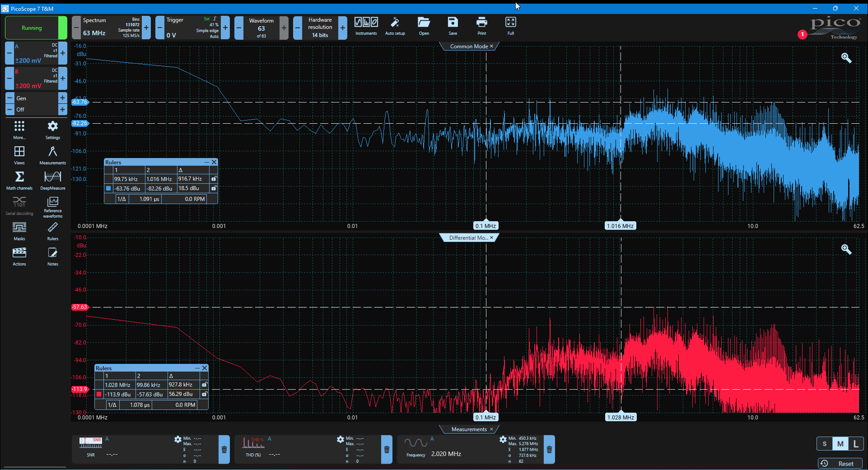Toggle the frequency ruler lock in the Common Mode Rulers panel
Viewport: 868px width, 470px height.
coord(214,179)
